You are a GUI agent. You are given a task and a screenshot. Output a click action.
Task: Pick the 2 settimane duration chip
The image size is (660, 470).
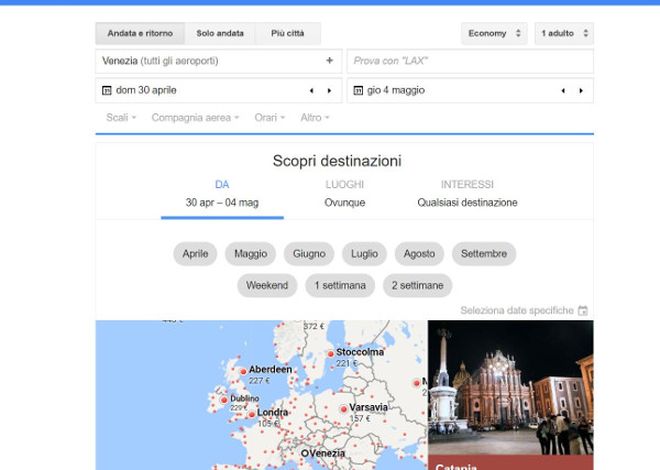[x=418, y=285]
